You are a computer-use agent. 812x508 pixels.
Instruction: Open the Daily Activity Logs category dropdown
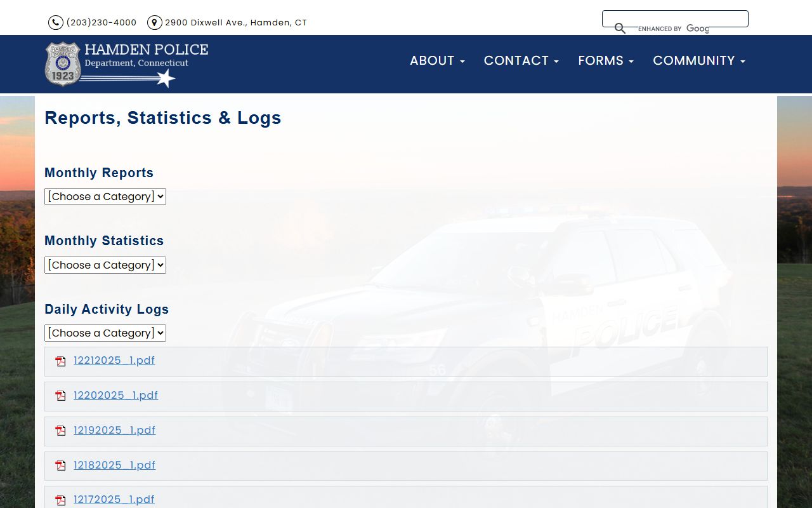pyautogui.click(x=105, y=333)
